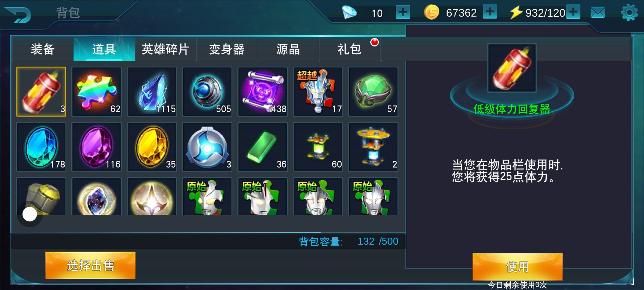
Task: Select the red stamina recovery canister item
Action: 41,92
